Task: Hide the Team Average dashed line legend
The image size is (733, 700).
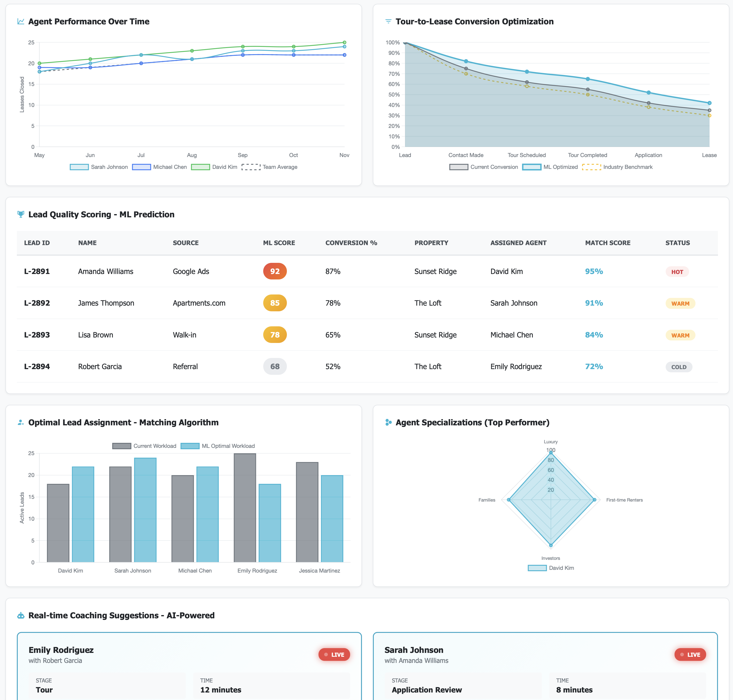Action: (269, 167)
